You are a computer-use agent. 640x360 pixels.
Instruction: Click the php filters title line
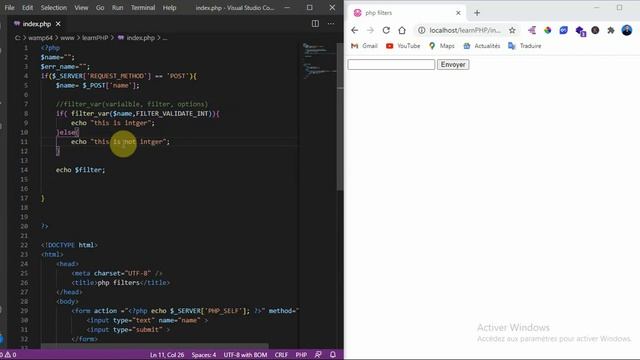coord(121,282)
